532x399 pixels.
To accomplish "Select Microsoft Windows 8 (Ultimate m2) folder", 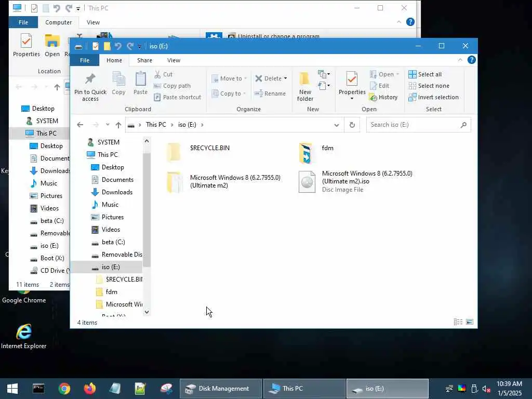I will pyautogui.click(x=224, y=181).
